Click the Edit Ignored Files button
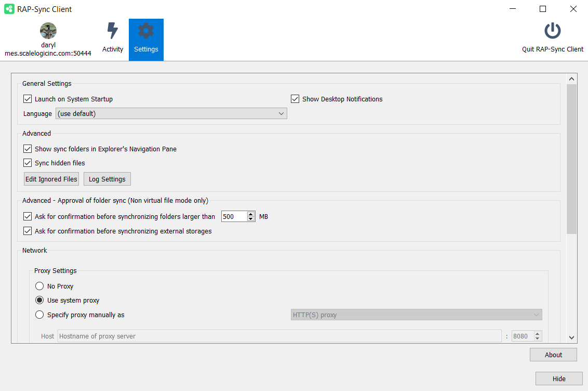This screenshot has width=588, height=391. [x=51, y=179]
